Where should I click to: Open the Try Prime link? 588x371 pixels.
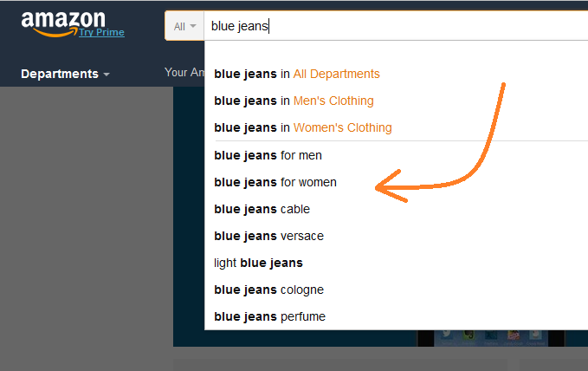coord(101,32)
